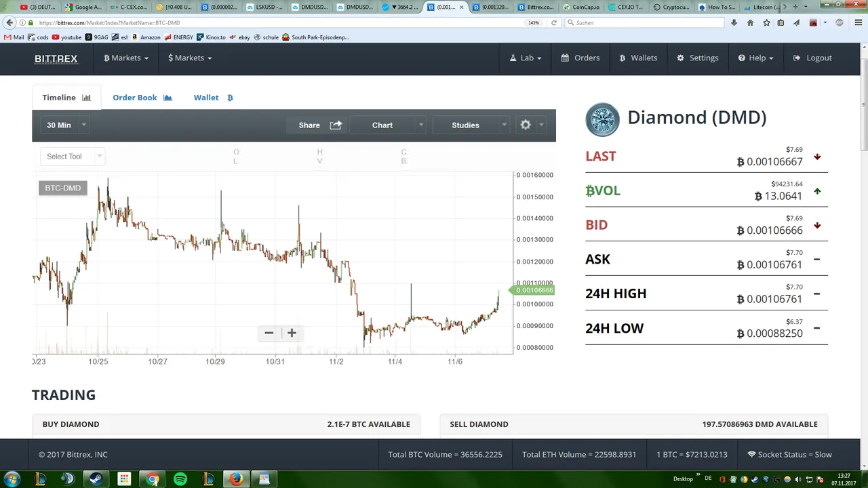Switch to the LSKUSD browser tab

pyautogui.click(x=264, y=7)
